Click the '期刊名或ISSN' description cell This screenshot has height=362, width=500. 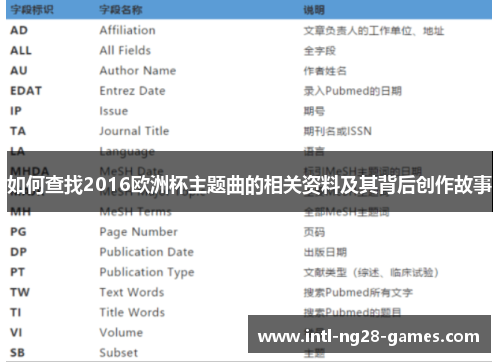pyautogui.click(x=338, y=131)
